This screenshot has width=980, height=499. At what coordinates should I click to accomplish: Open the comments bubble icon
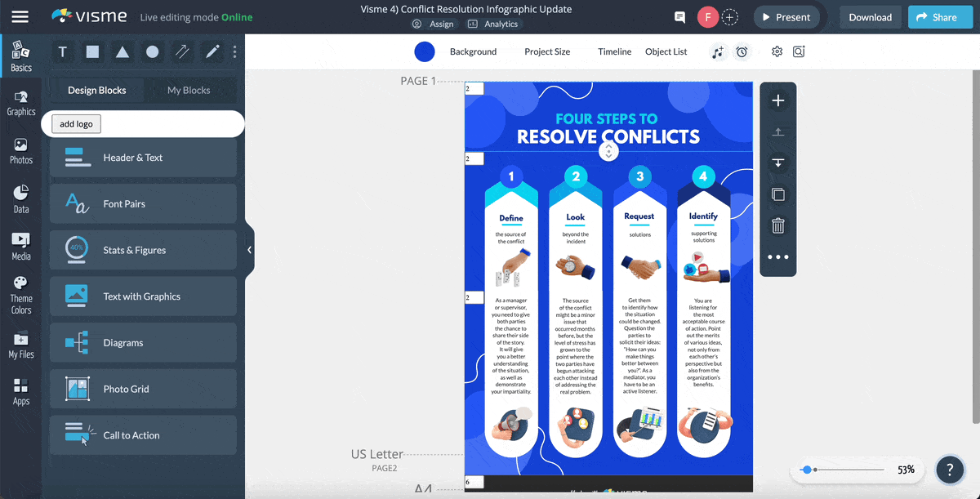pos(679,16)
